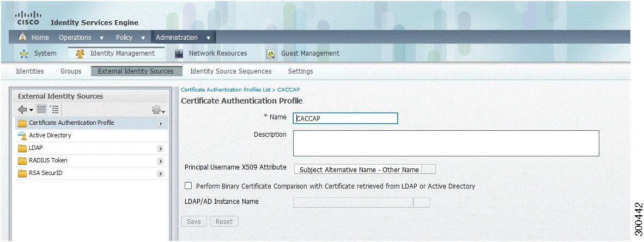644x242 pixels.
Task: Select RSA SecurID in sidebar
Action: 93,173
